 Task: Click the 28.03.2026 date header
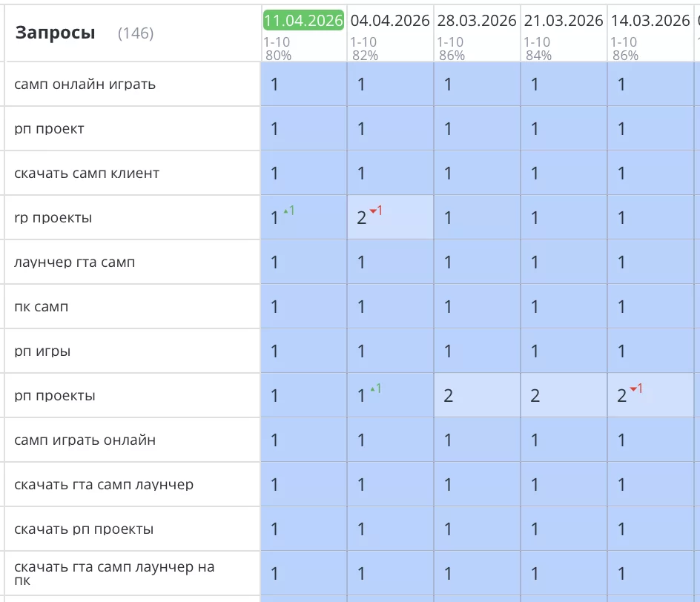point(476,21)
